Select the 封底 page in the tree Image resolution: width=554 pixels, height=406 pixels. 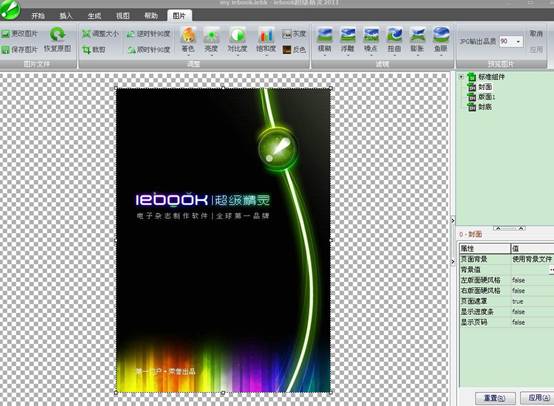point(485,107)
